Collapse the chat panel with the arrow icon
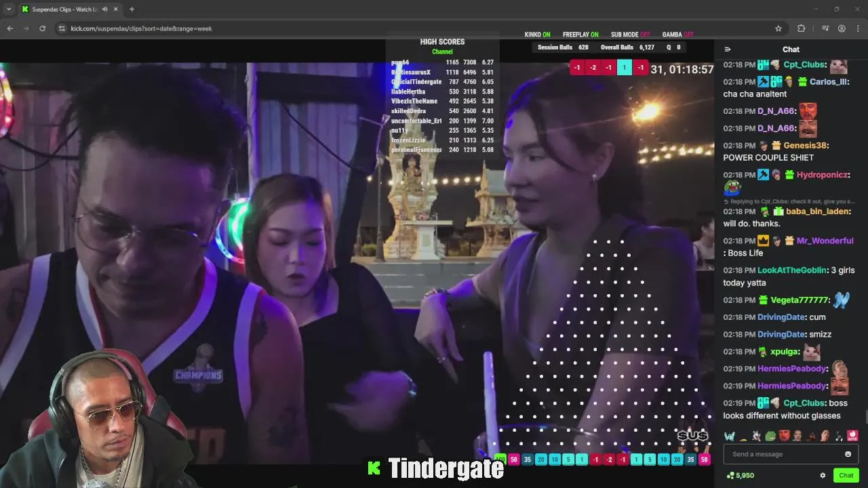This screenshot has width=868, height=488. click(728, 49)
